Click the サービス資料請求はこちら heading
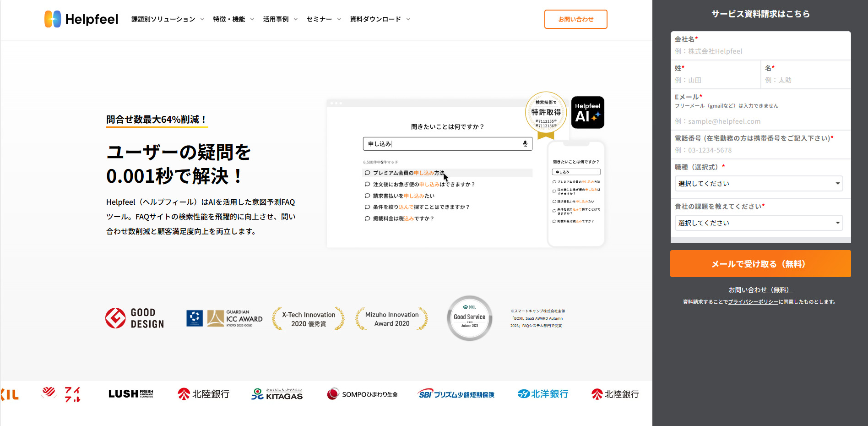The height and width of the screenshot is (426, 868). pos(760,14)
